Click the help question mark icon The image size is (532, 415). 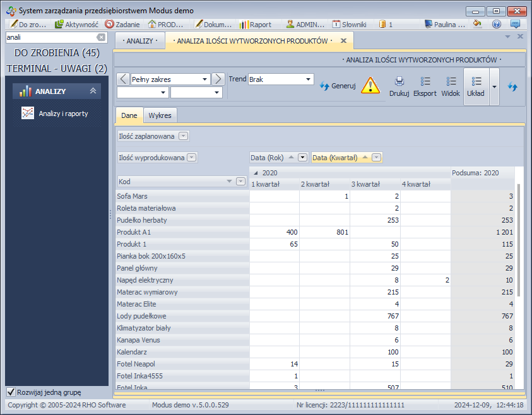tap(496, 25)
